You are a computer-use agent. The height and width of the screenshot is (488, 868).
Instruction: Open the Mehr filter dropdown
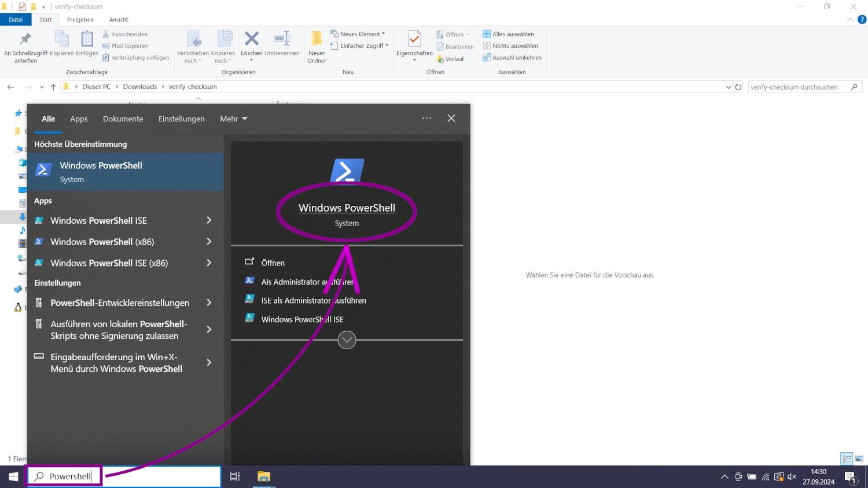[x=234, y=119]
